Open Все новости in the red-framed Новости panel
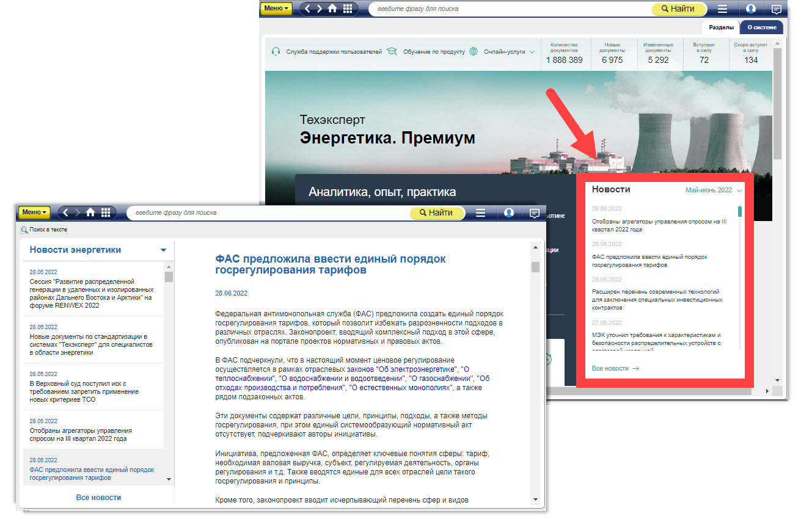Image resolution: width=812 pixels, height=519 pixels. coord(615,369)
